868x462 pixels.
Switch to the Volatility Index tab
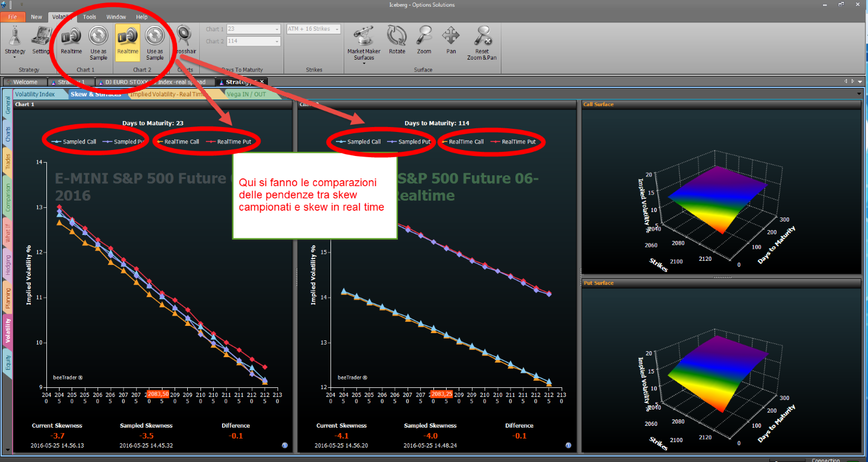pyautogui.click(x=35, y=94)
